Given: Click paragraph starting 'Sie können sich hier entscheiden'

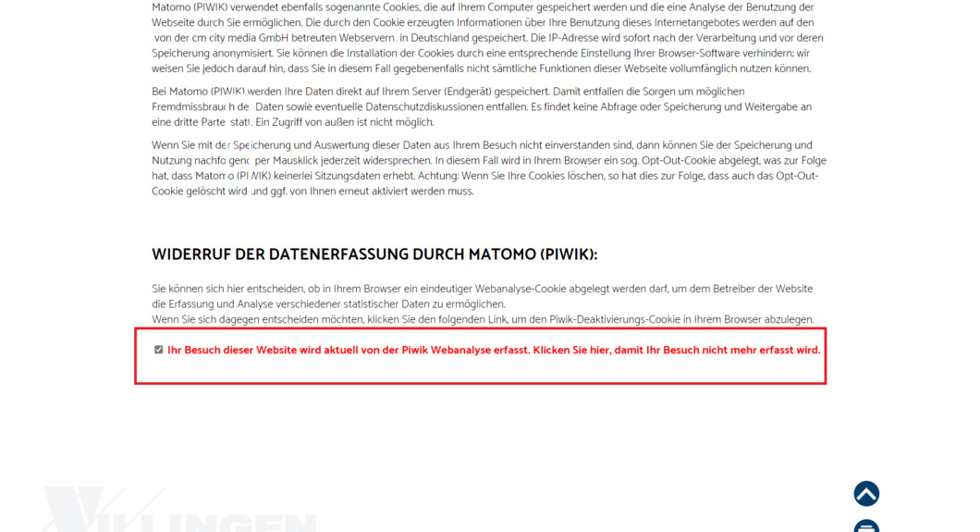Looking at the screenshot, I should tap(483, 296).
